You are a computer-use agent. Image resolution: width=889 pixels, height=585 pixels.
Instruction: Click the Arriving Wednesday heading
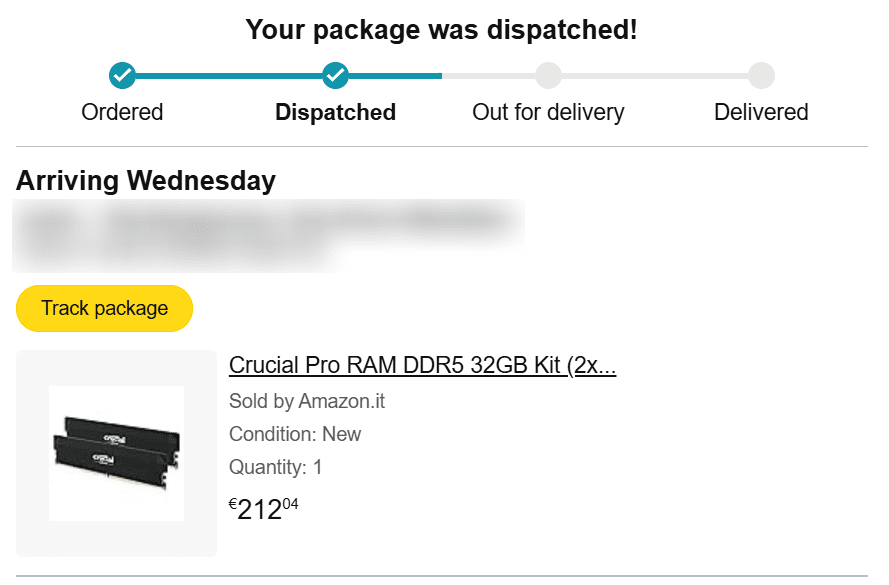coord(146,181)
